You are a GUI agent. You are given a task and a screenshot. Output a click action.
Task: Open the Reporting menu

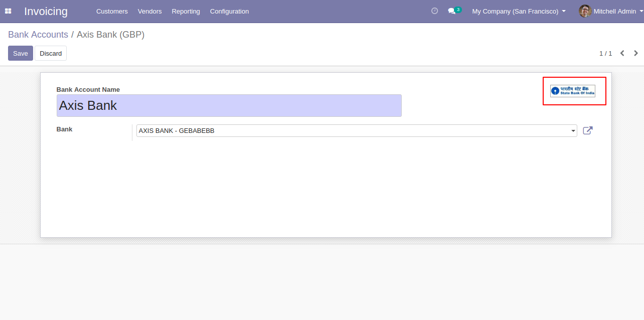click(x=186, y=11)
